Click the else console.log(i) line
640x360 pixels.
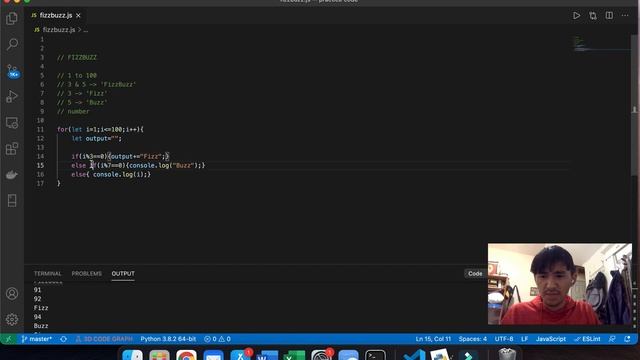[x=111, y=174]
